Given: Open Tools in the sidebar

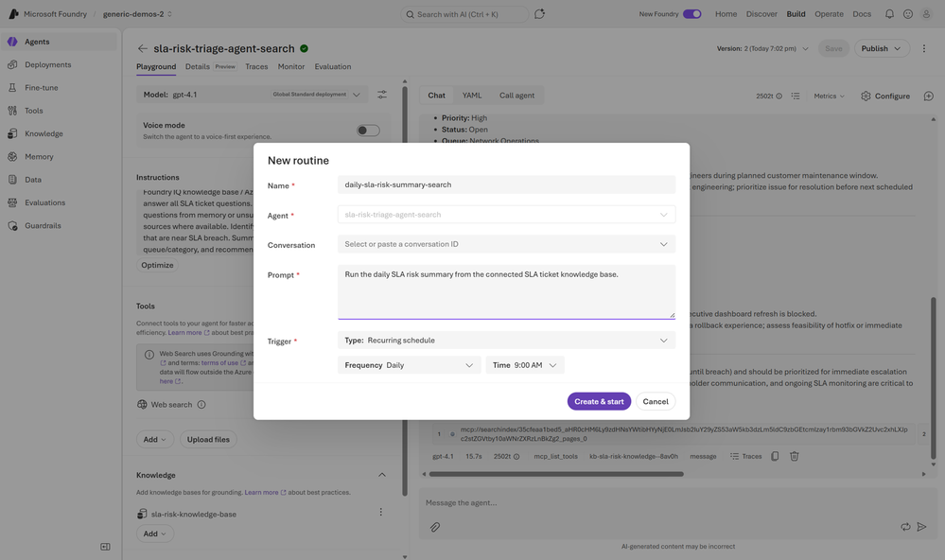Looking at the screenshot, I should [x=59, y=111].
